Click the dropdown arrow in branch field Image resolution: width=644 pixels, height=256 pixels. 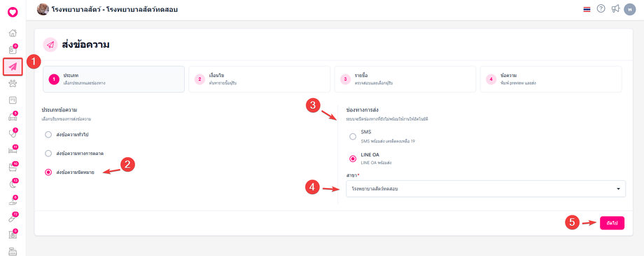618,189
